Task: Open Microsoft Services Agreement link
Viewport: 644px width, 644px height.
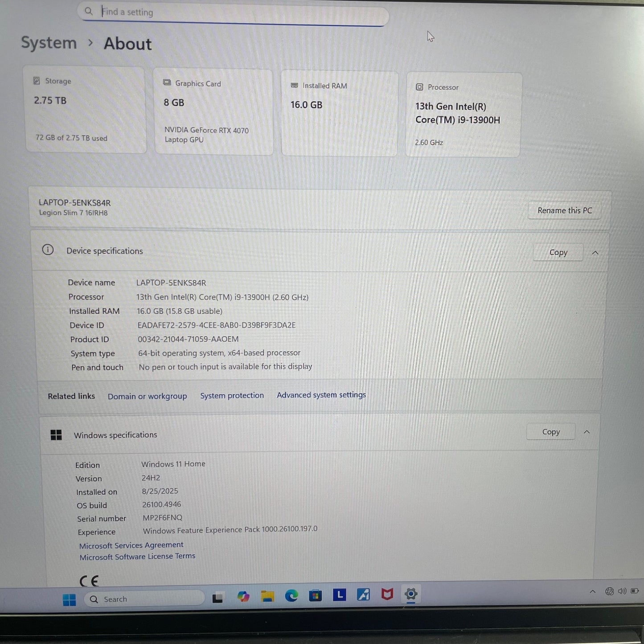Action: point(131,545)
